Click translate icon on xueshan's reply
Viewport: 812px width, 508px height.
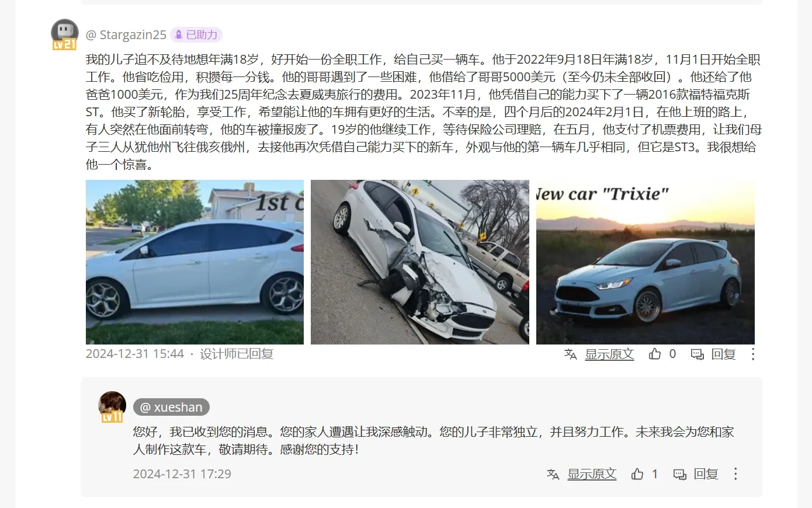[553, 474]
